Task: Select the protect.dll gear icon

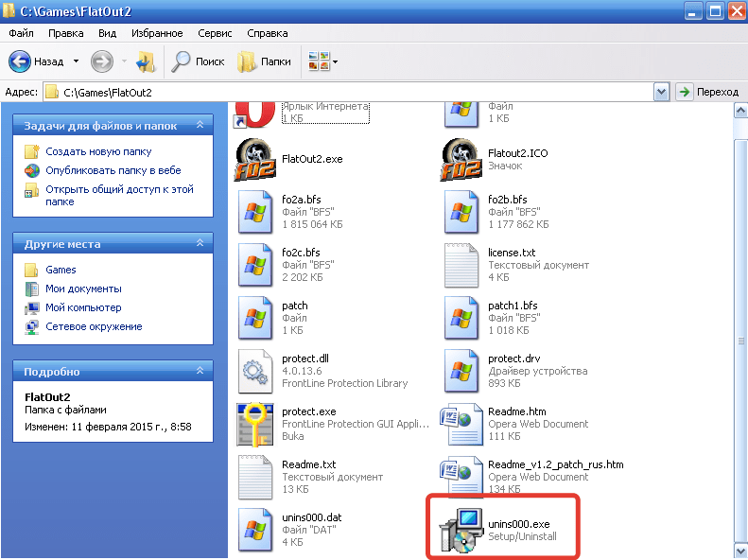Action: (255, 371)
